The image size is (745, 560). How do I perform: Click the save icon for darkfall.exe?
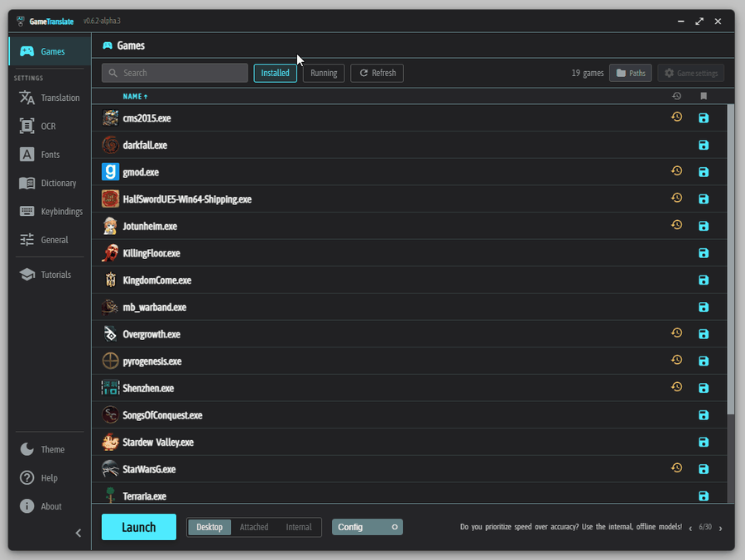click(704, 145)
